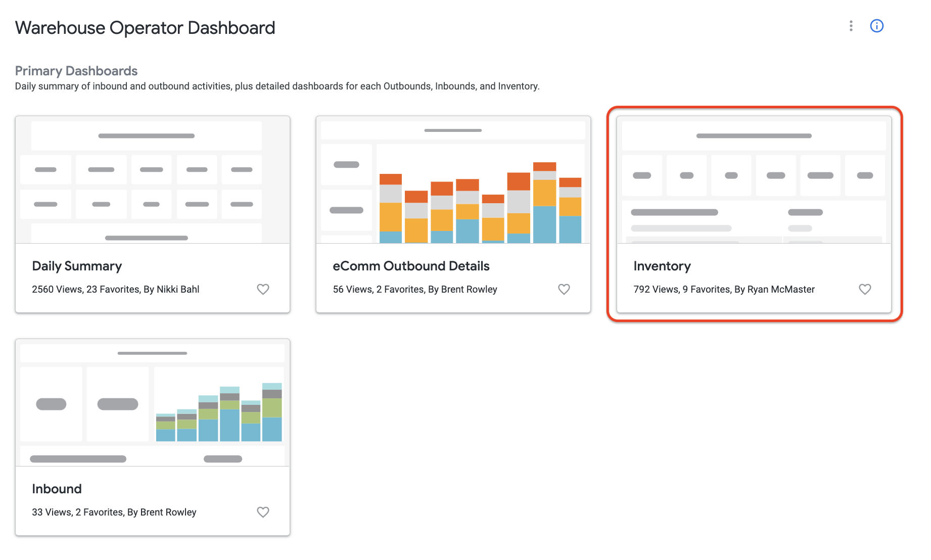
Task: Open the eComm Outbound Details title
Action: point(411,266)
